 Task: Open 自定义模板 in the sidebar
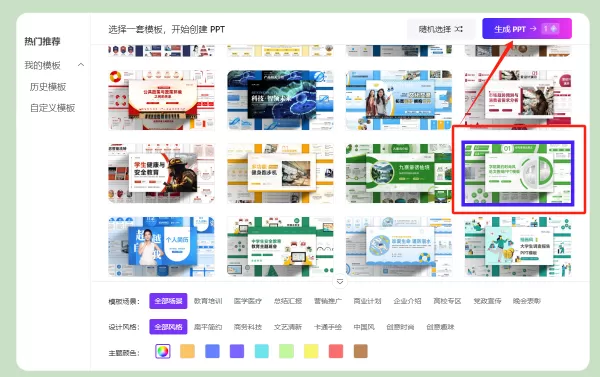pos(52,108)
